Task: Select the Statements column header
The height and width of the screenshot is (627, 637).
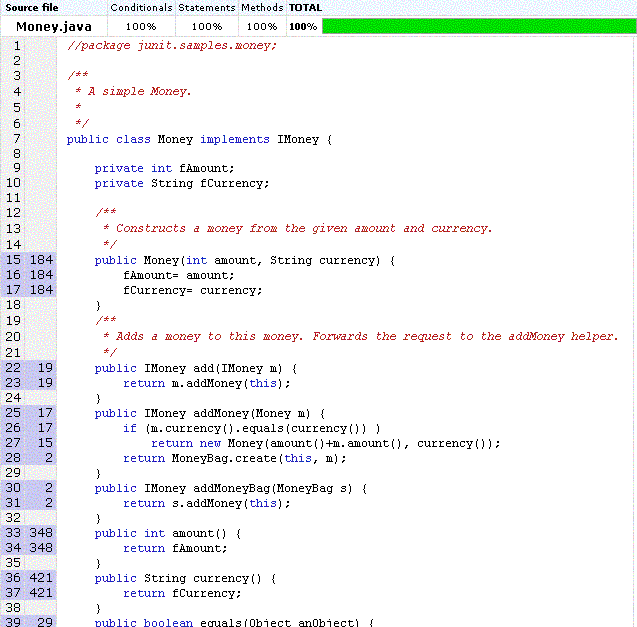Action: (207, 8)
